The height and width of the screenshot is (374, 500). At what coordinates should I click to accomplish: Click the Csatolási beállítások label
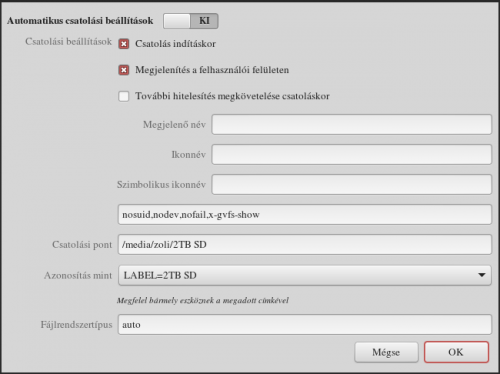pyautogui.click(x=69, y=42)
